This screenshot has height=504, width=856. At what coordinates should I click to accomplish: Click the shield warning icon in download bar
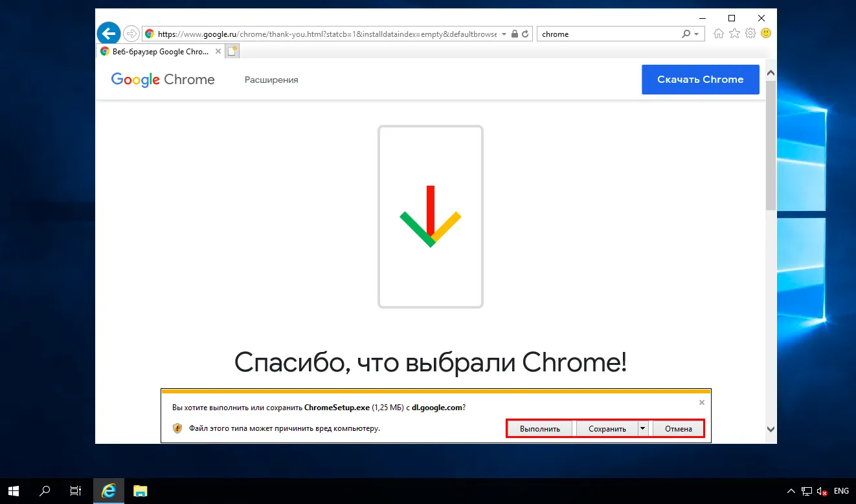(x=177, y=428)
